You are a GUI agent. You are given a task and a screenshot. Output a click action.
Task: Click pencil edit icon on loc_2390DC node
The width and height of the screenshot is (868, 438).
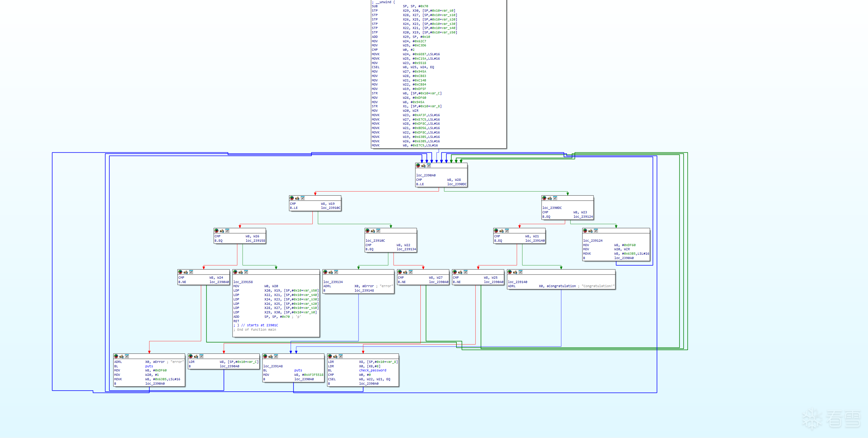click(x=550, y=198)
